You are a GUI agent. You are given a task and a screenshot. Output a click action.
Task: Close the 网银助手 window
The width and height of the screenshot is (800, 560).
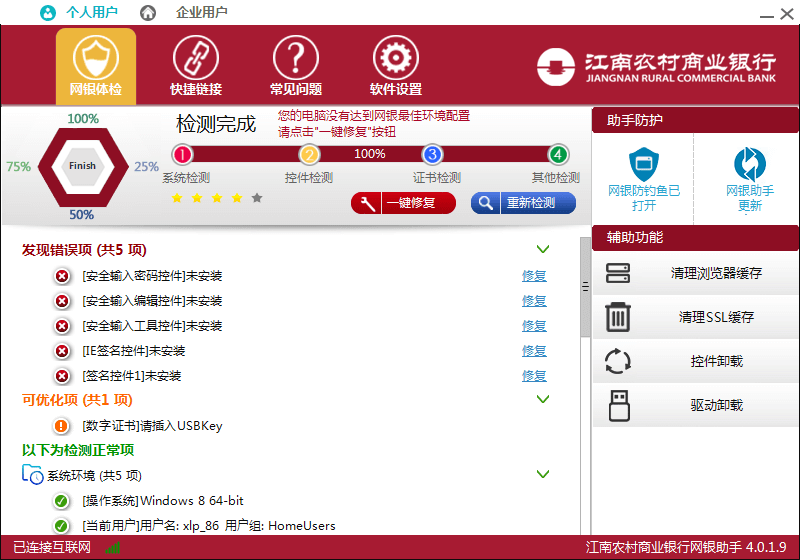pos(787,14)
